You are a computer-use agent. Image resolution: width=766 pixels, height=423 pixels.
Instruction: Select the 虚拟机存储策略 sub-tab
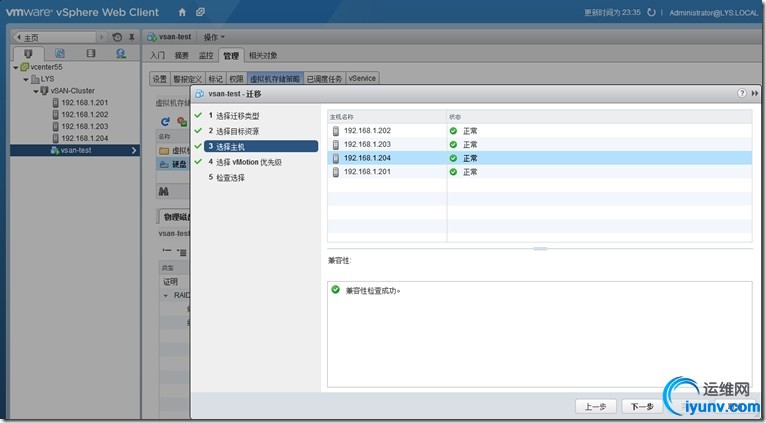(275, 79)
